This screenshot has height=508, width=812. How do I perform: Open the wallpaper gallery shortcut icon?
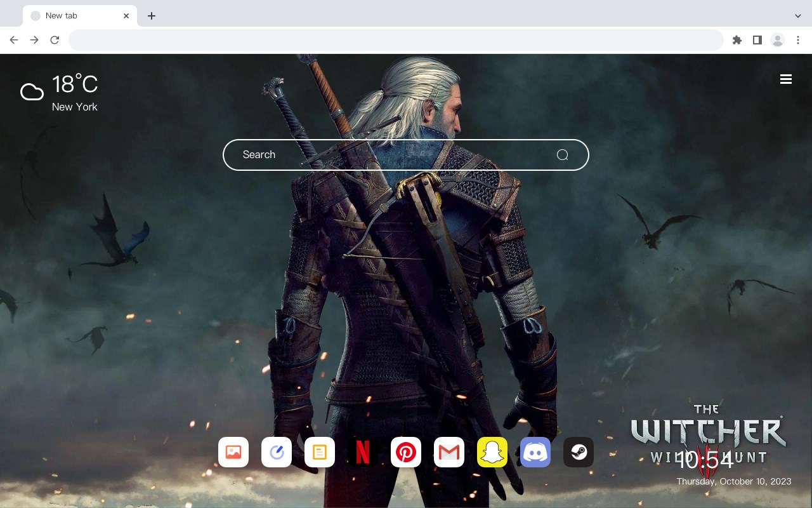coord(233,452)
